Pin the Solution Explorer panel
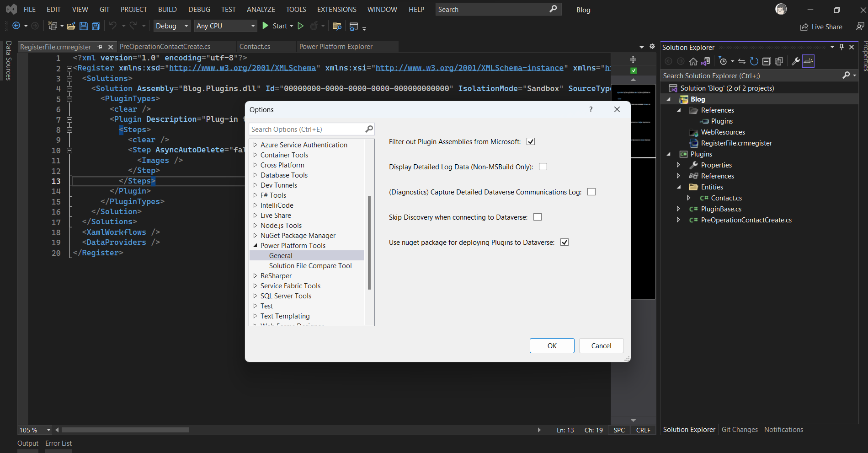The height and width of the screenshot is (453, 868). coord(841,47)
